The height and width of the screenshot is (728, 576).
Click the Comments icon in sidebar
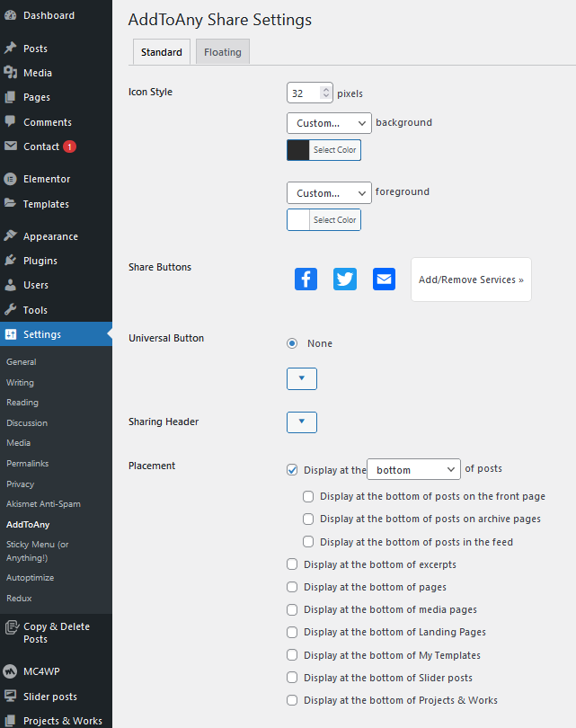pos(11,122)
